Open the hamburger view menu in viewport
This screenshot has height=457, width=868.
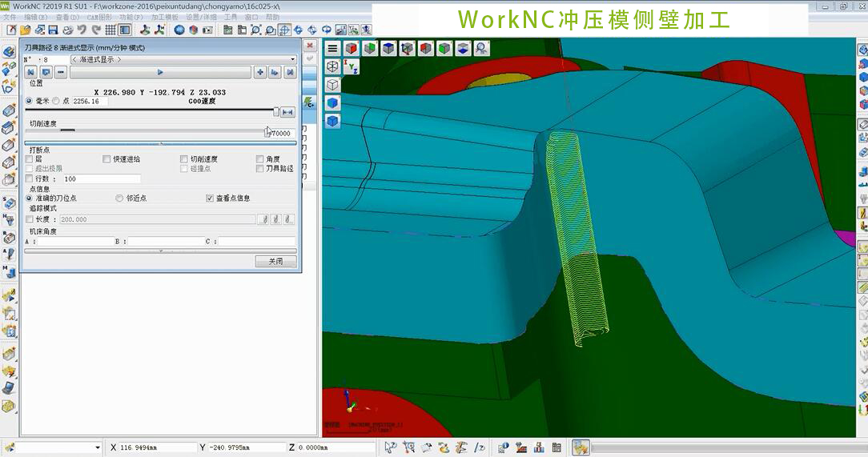pyautogui.click(x=332, y=49)
